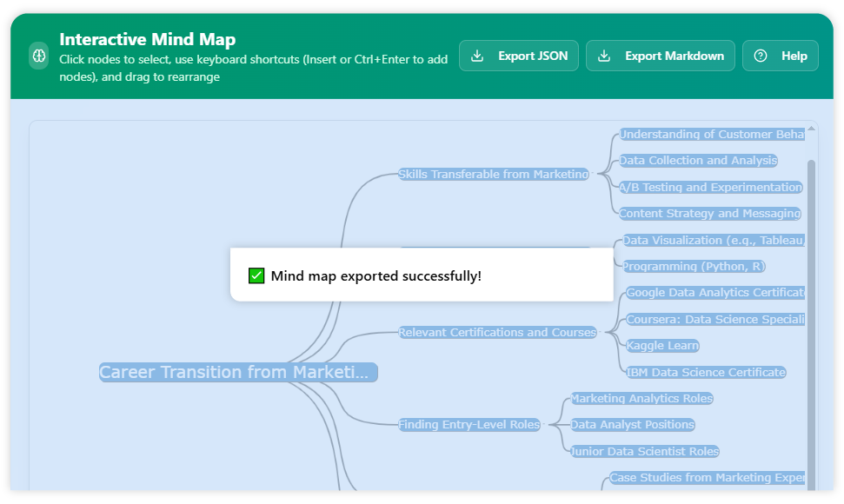Select the root Career Transition node
Image resolution: width=844 pixels, height=504 pixels.
(238, 373)
